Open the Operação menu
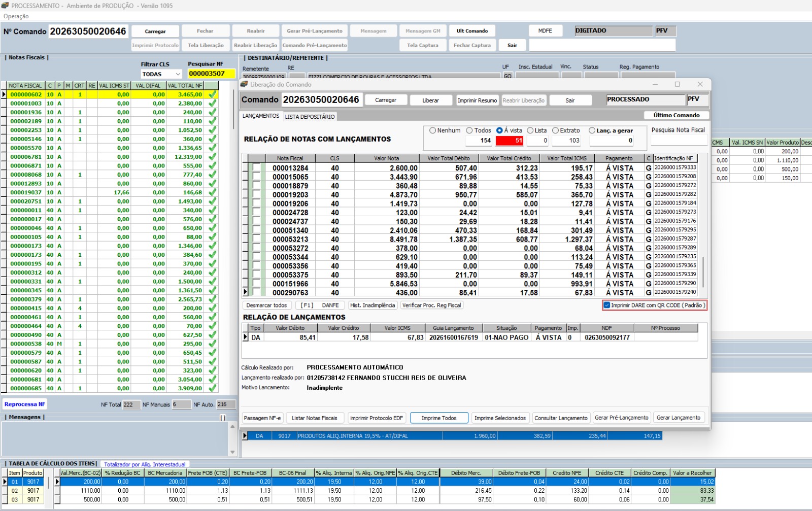Image resolution: width=812 pixels, height=511 pixels. (16, 16)
